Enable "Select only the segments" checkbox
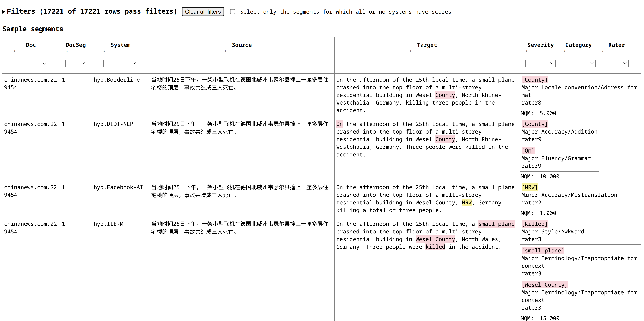The height and width of the screenshot is (321, 644). (x=233, y=12)
